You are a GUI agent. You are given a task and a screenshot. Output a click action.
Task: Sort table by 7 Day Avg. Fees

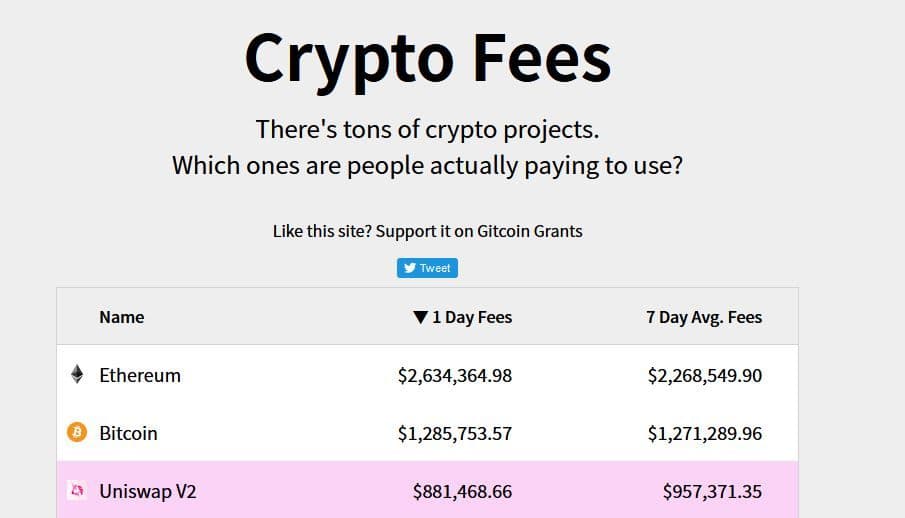pos(703,317)
